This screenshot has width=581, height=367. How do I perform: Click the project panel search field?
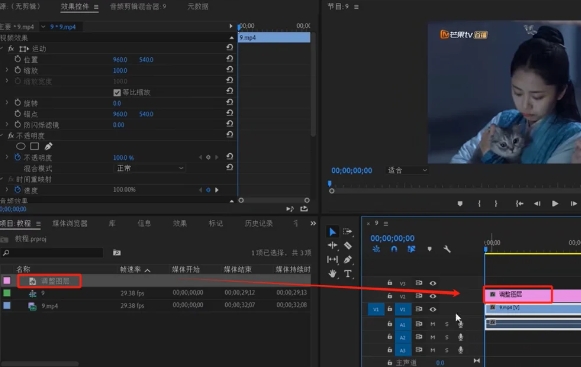(52, 253)
